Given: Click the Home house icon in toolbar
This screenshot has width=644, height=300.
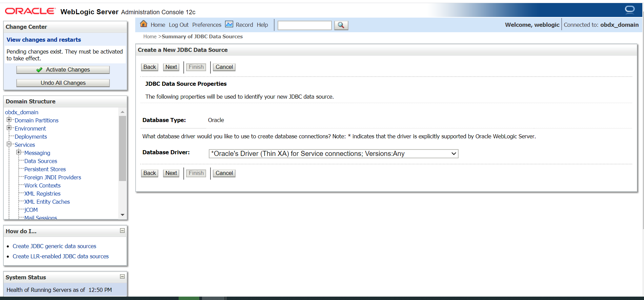Looking at the screenshot, I should point(144,24).
